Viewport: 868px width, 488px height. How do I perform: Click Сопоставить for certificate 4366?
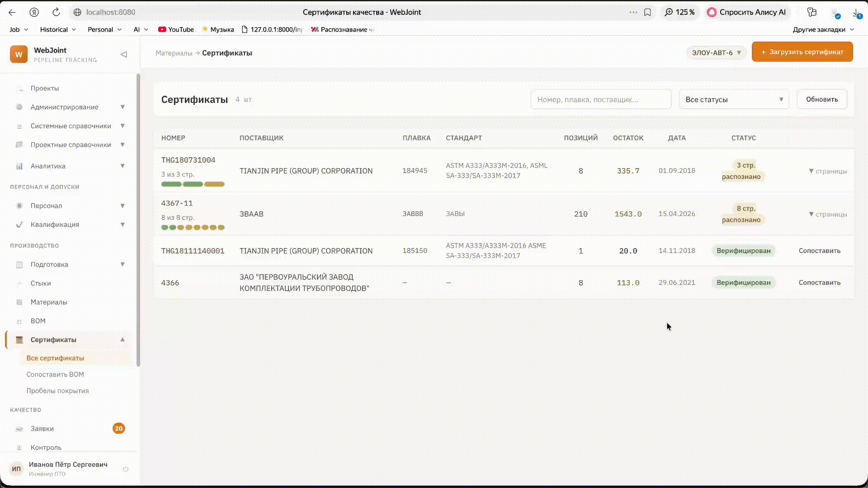[x=819, y=283]
